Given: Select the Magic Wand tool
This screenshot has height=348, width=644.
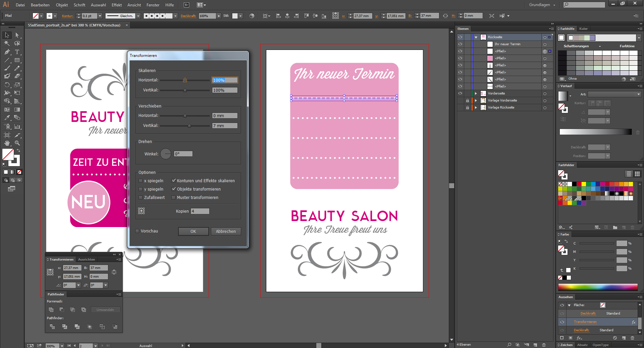Looking at the screenshot, I should [7, 43].
